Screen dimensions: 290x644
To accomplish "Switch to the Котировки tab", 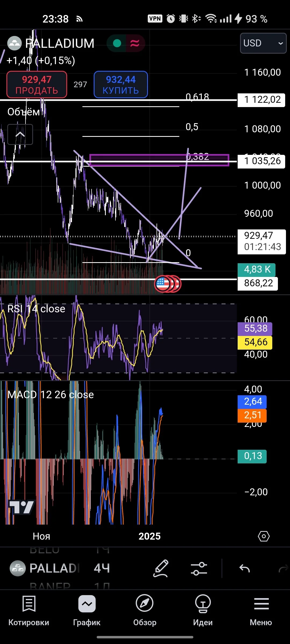I will [x=29, y=611].
